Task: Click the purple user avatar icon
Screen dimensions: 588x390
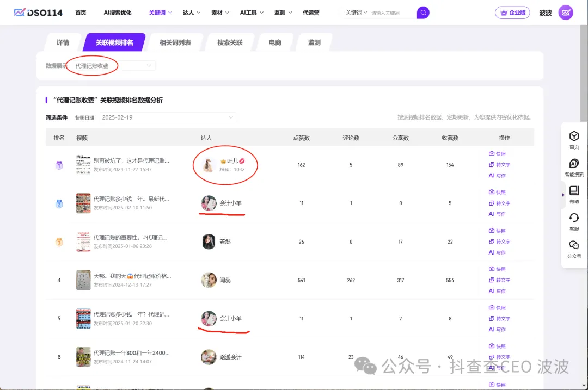Action: coord(566,13)
